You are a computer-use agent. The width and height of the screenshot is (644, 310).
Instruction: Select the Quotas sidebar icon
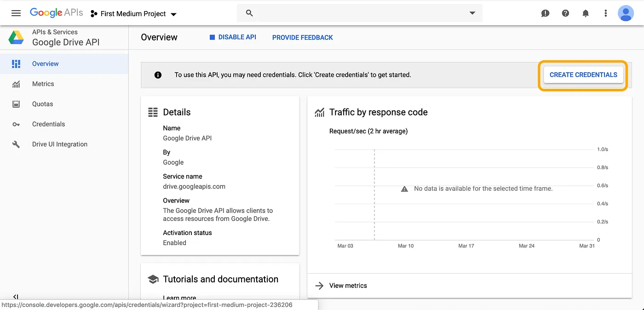[16, 104]
